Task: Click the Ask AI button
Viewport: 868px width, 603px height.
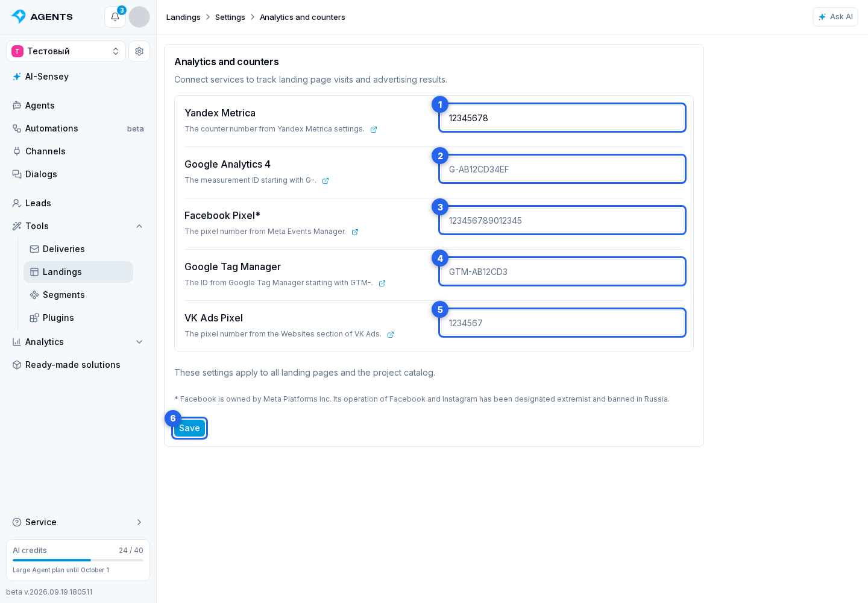Action: coord(835,17)
